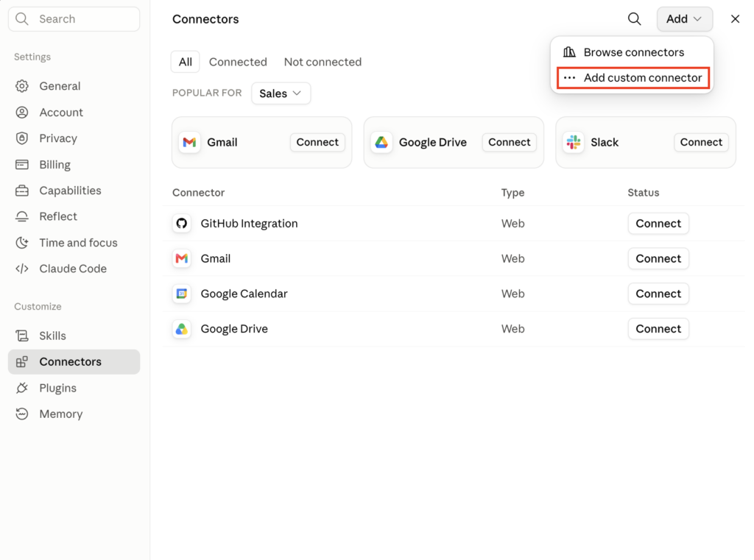The height and width of the screenshot is (560, 754).
Task: Click the Reflect icon in sidebar
Action: [x=21, y=216]
